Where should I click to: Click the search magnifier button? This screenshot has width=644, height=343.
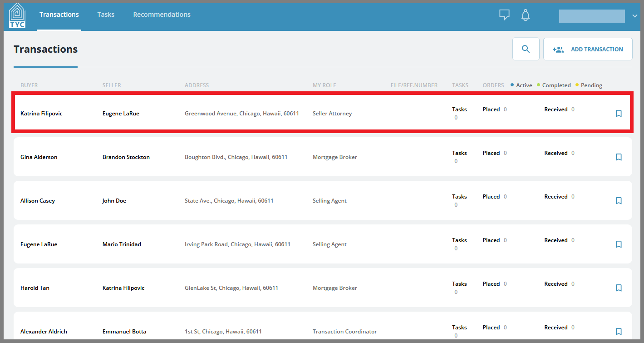tap(526, 49)
